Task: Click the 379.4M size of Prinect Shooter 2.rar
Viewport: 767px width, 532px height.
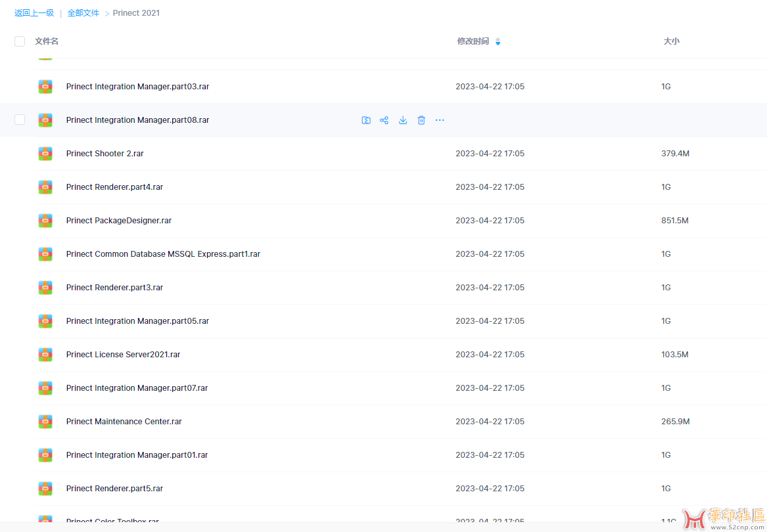Action: (676, 154)
